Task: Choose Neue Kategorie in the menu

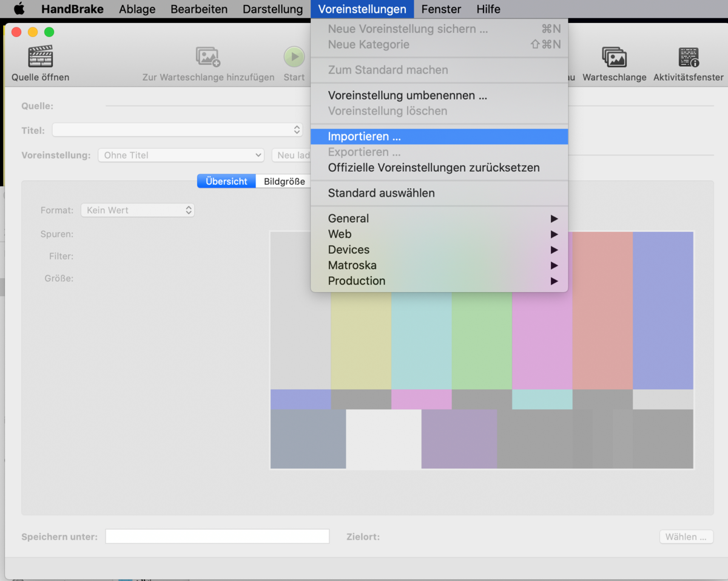Action: 439,44
